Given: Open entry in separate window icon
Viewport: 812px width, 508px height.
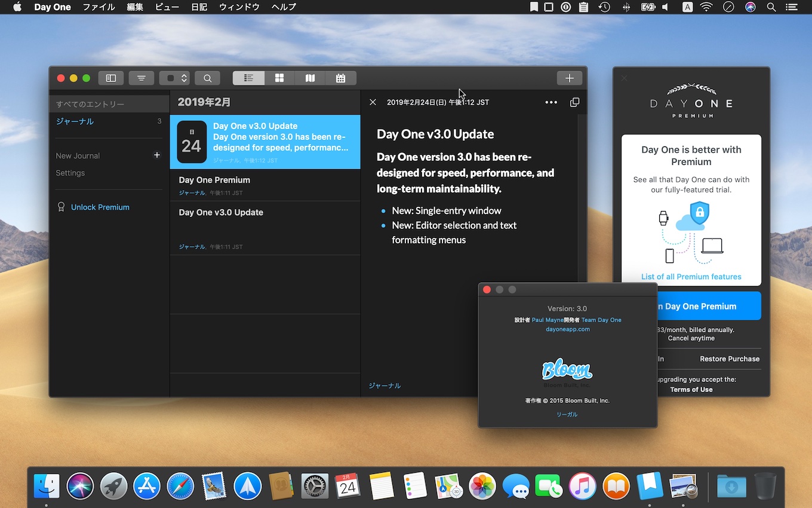Looking at the screenshot, I should [x=574, y=102].
